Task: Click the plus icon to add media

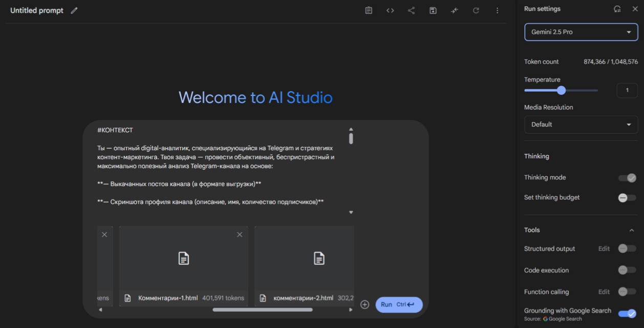Action: click(364, 304)
